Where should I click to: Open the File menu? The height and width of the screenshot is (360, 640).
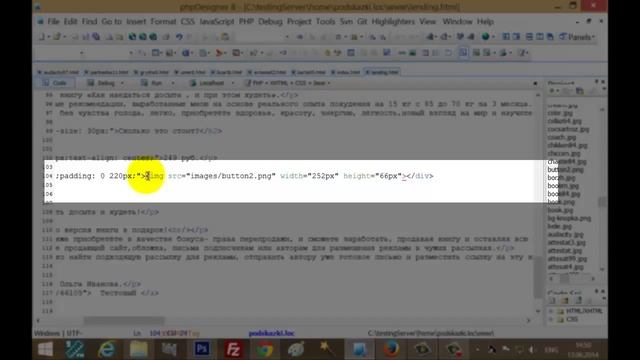53,22
